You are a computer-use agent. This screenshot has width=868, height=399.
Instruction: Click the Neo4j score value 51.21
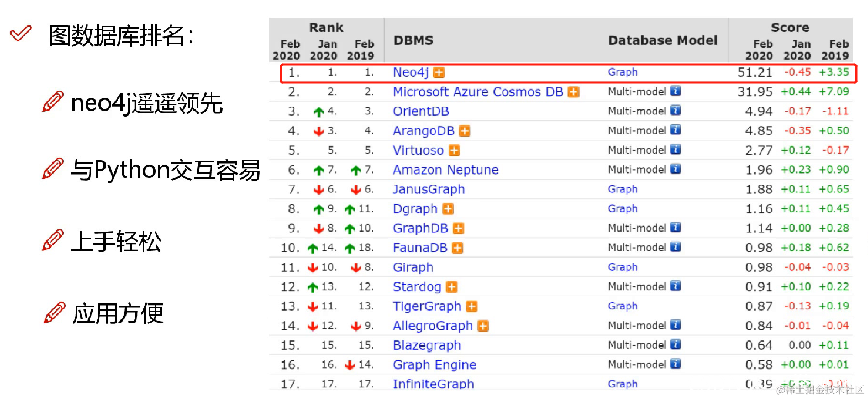coord(755,72)
